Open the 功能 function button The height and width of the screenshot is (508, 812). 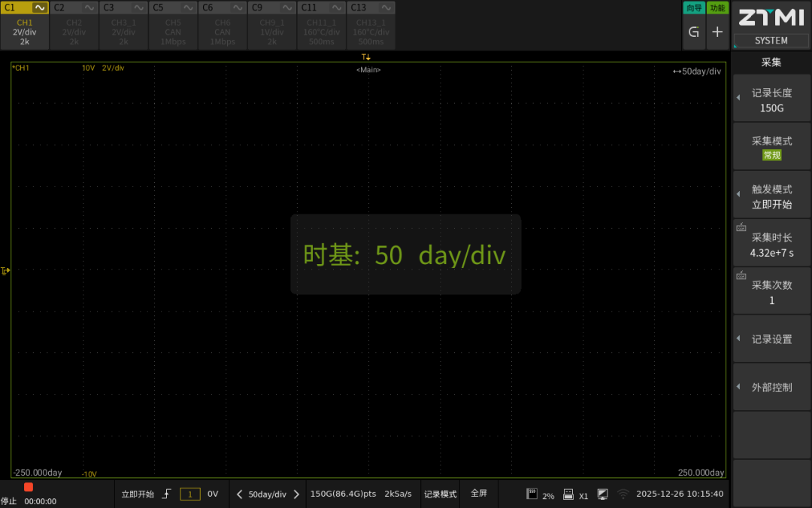click(718, 8)
